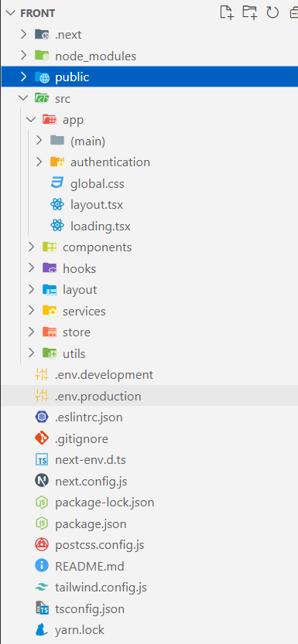Click the React icon of loading.tsx
298x644 pixels.
[x=57, y=226]
